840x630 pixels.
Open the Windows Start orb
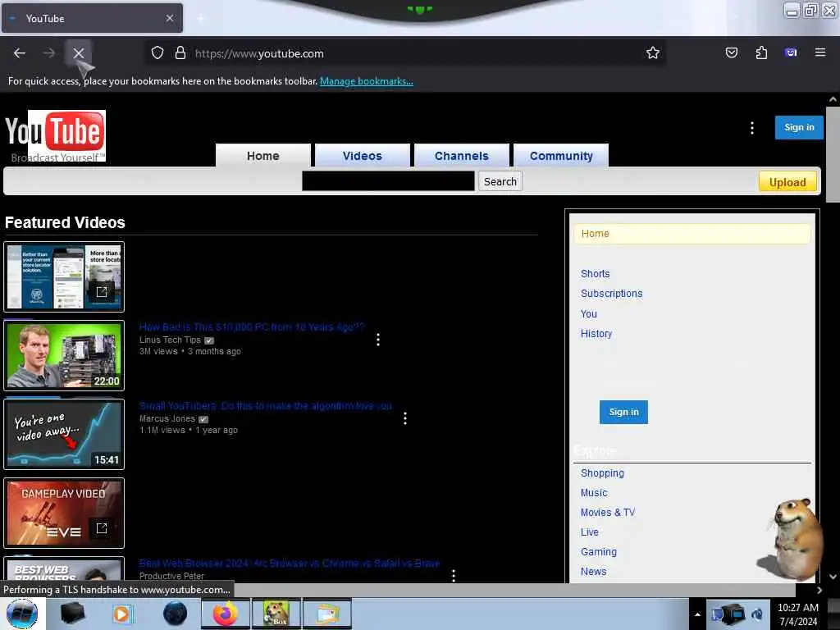(x=22, y=614)
